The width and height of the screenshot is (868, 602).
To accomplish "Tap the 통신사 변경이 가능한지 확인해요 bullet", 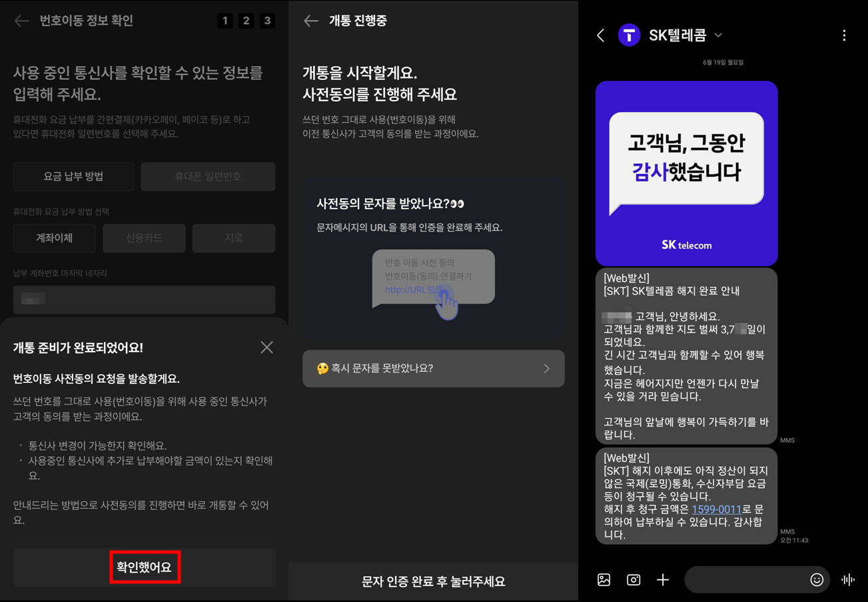I will click(x=97, y=446).
